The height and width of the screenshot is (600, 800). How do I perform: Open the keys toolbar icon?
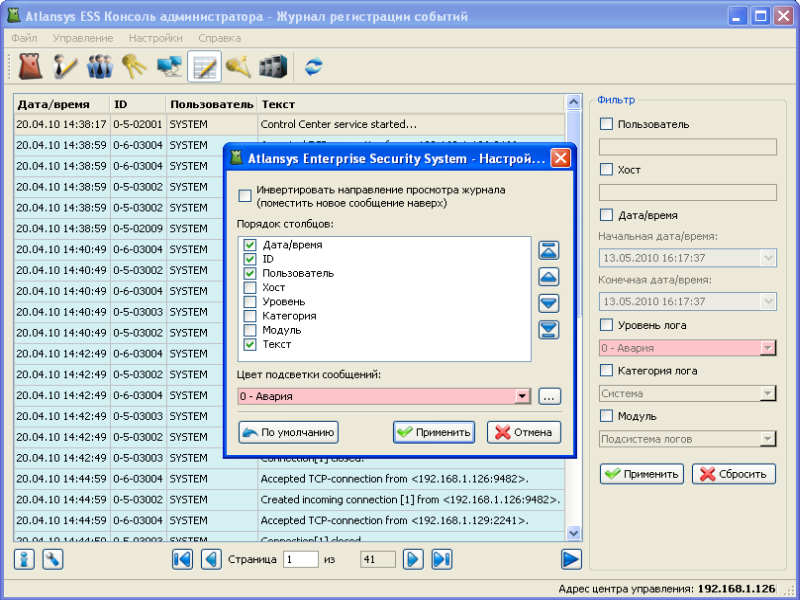tap(134, 66)
